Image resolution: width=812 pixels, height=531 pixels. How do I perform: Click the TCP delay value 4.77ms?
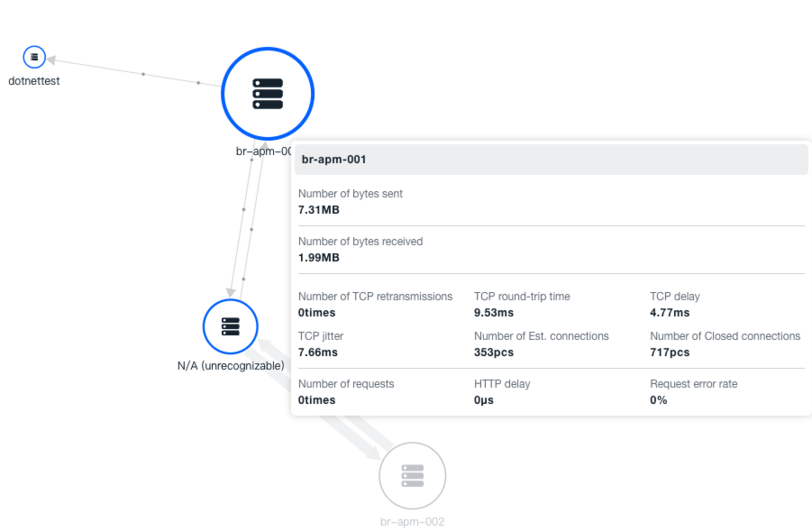coord(670,313)
